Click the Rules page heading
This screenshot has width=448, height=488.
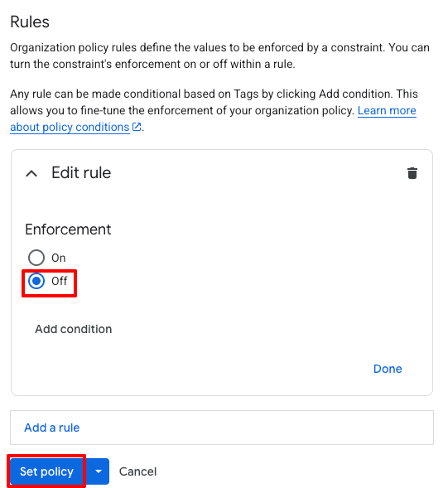coord(30,22)
